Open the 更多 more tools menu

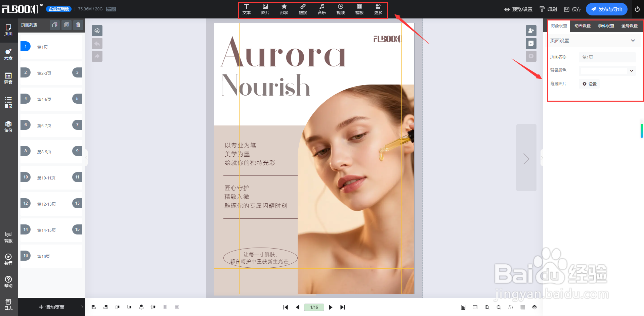pos(378,9)
